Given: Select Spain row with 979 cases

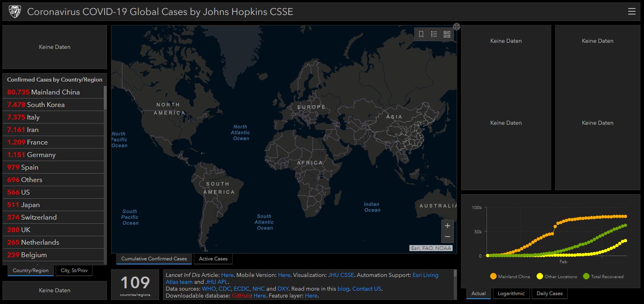Looking at the screenshot, I should click(x=53, y=167).
